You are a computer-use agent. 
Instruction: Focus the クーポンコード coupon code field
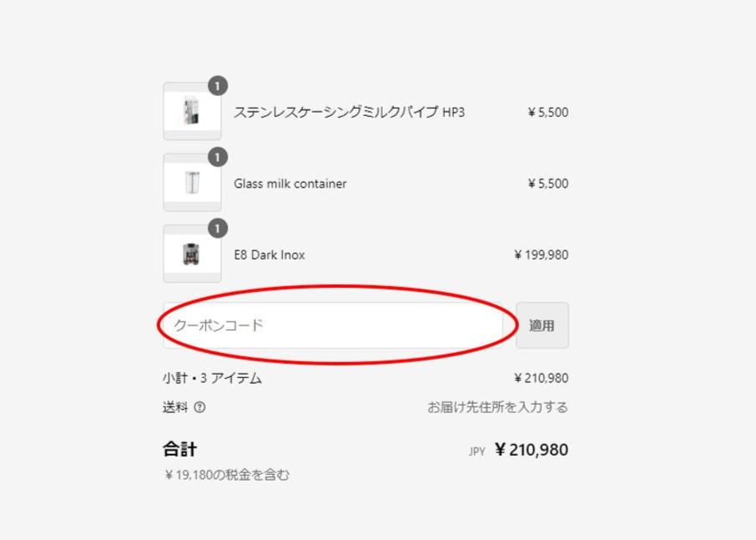(334, 326)
